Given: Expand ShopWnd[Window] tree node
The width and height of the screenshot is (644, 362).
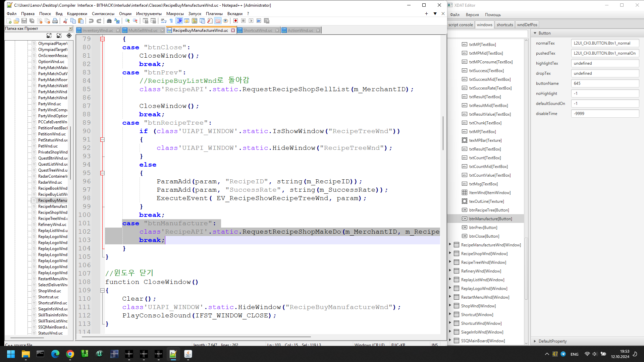Looking at the screenshot, I should [450, 306].
